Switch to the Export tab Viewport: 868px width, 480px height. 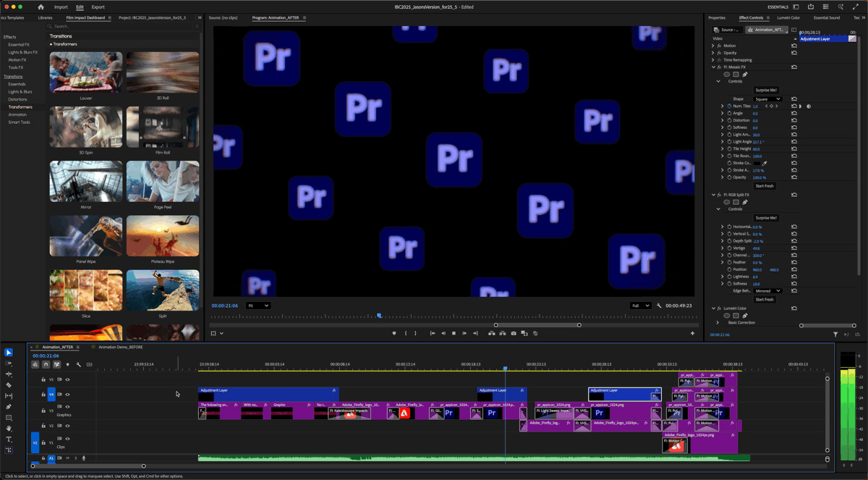[98, 7]
